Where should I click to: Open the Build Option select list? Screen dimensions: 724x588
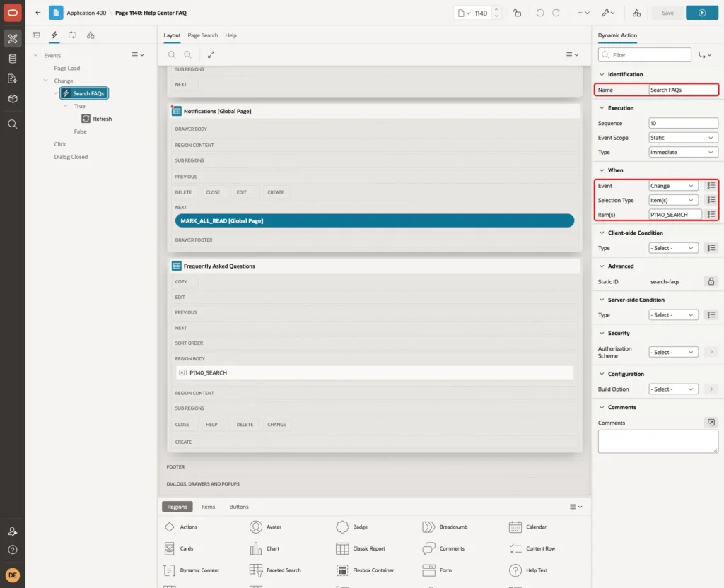[673, 389]
